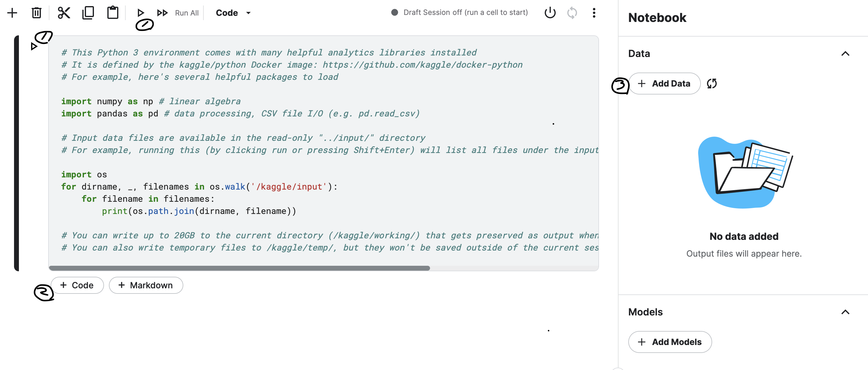Click the Add Models button

669,342
